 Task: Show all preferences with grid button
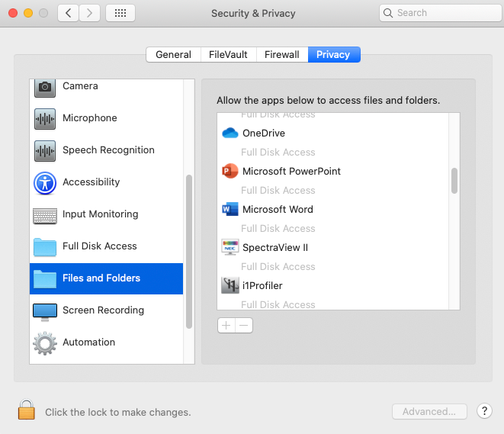point(120,13)
